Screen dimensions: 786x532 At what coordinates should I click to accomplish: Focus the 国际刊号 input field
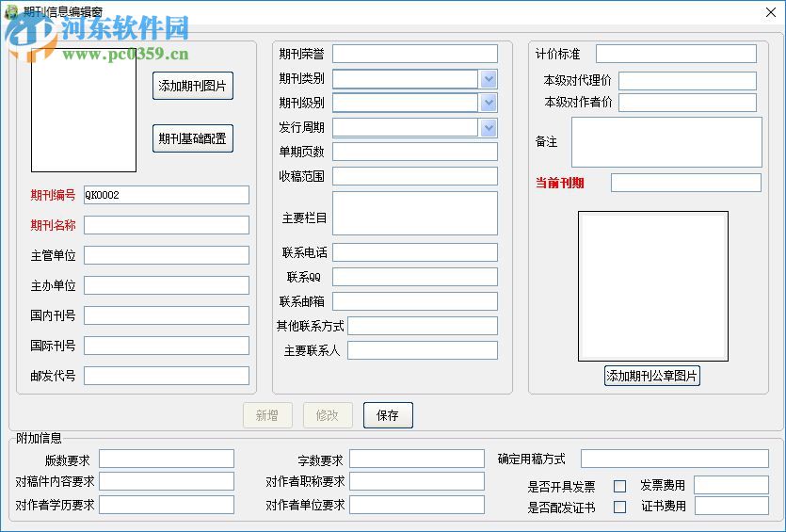pos(167,346)
